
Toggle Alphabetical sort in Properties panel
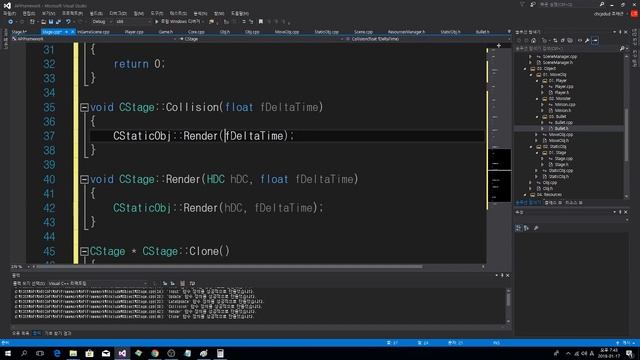coord(527,228)
